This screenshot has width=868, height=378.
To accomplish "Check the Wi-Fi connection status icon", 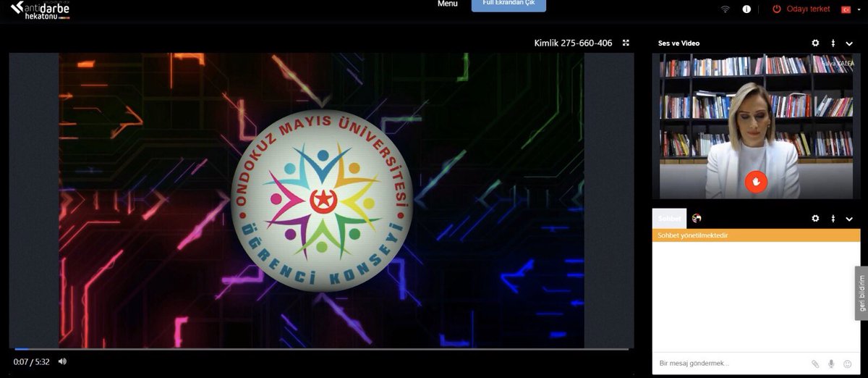I will [725, 9].
